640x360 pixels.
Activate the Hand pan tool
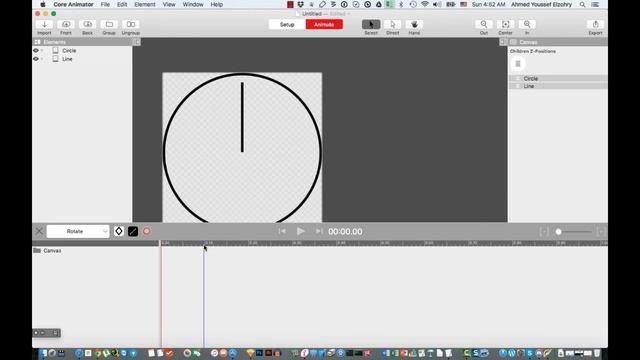click(x=414, y=24)
